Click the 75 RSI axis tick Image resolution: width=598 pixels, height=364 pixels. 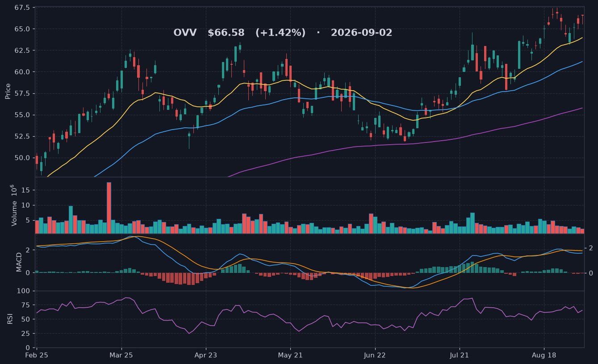pos(26,305)
